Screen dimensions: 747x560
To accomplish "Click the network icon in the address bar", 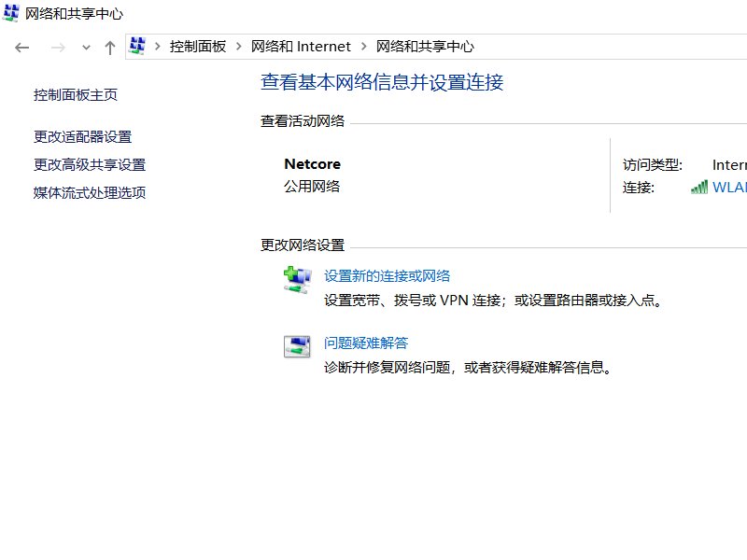I will [x=137, y=44].
